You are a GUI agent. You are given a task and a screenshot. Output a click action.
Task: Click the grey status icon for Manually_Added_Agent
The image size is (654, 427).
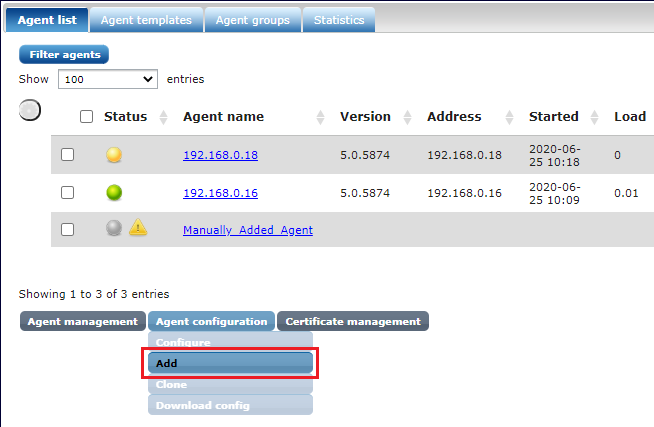click(114, 228)
